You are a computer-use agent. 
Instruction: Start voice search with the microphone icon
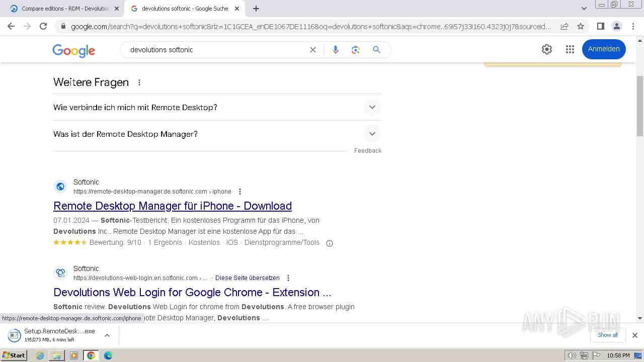(x=336, y=50)
